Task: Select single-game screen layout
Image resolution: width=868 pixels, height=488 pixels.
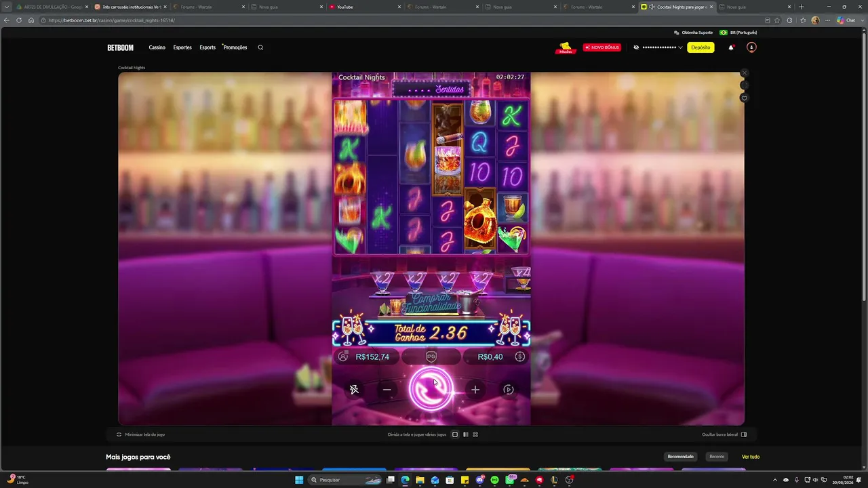Action: click(x=455, y=434)
